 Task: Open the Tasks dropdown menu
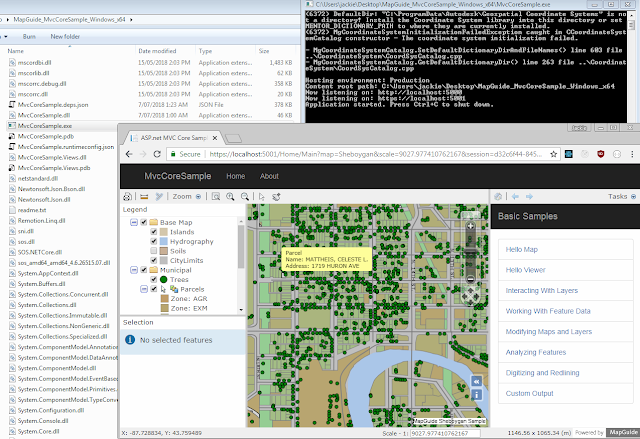coord(622,197)
